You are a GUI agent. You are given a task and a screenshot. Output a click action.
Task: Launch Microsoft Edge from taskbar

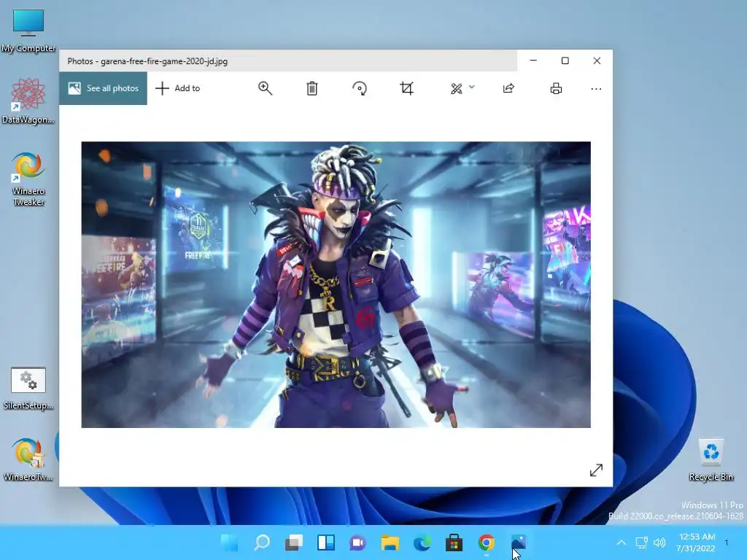[x=422, y=542]
